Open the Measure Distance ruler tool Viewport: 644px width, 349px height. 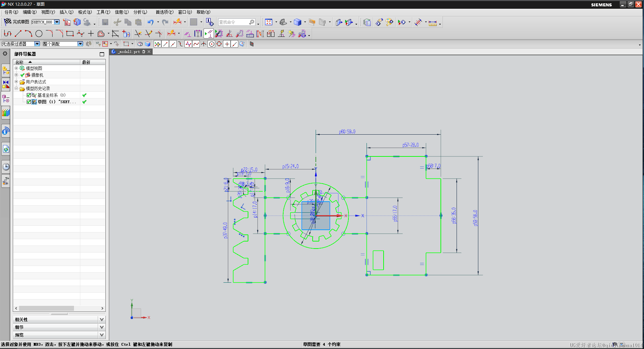[432, 22]
